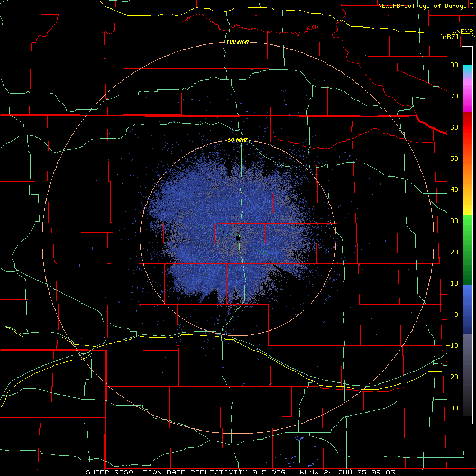
Task: Click the -20 value on the color scale
Action: click(x=452, y=377)
